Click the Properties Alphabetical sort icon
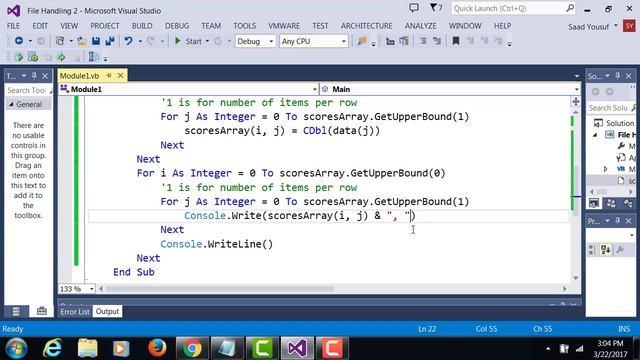Image resolution: width=640 pixels, height=360 pixels. 606,249
